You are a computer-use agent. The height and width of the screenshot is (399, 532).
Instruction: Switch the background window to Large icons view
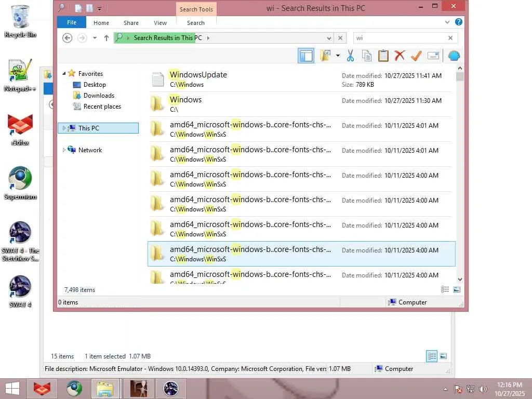(443, 356)
